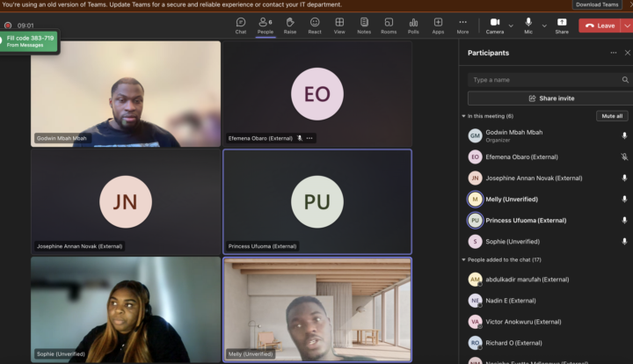Open Participants panel more options
The height and width of the screenshot is (364, 633).
coord(614,53)
